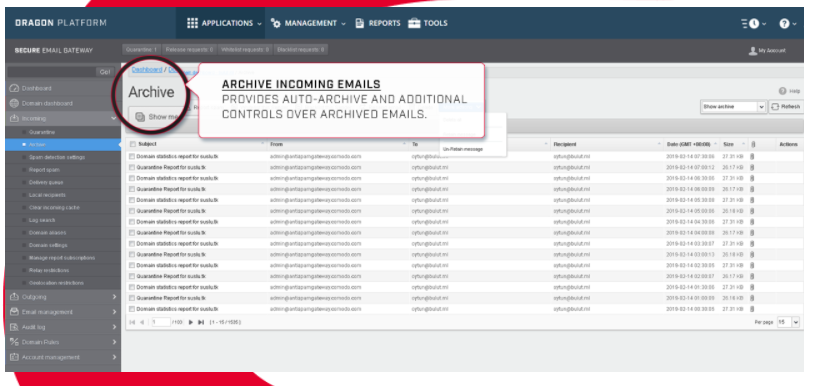The width and height of the screenshot is (813, 386).
Task: Click attachment icon in the 00:30 row
Action: point(752,309)
